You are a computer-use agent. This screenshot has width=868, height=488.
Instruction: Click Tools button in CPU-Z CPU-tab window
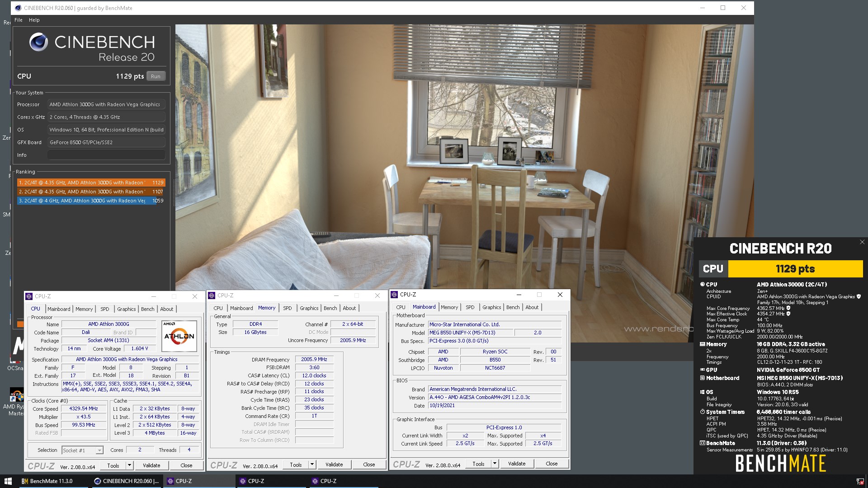coord(113,465)
